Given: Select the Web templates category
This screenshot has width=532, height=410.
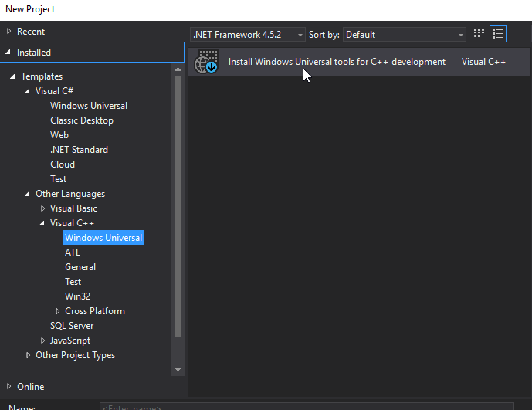Looking at the screenshot, I should point(59,135).
